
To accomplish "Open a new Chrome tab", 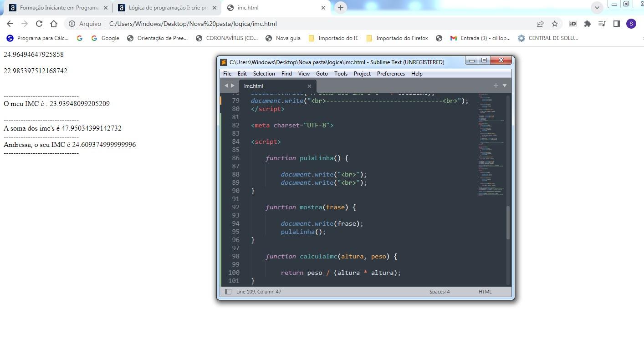I will 341,7.
